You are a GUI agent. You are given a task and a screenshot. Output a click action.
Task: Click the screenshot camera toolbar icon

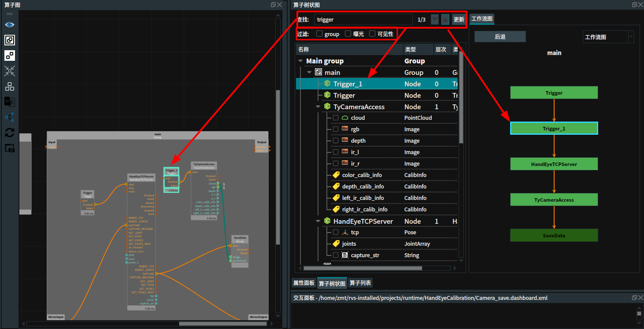pos(10,148)
